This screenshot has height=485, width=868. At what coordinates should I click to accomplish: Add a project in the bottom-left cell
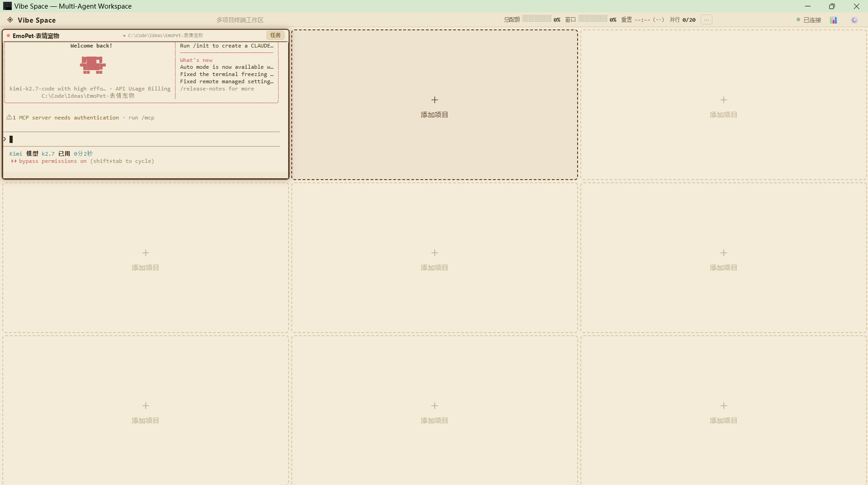coord(145,411)
